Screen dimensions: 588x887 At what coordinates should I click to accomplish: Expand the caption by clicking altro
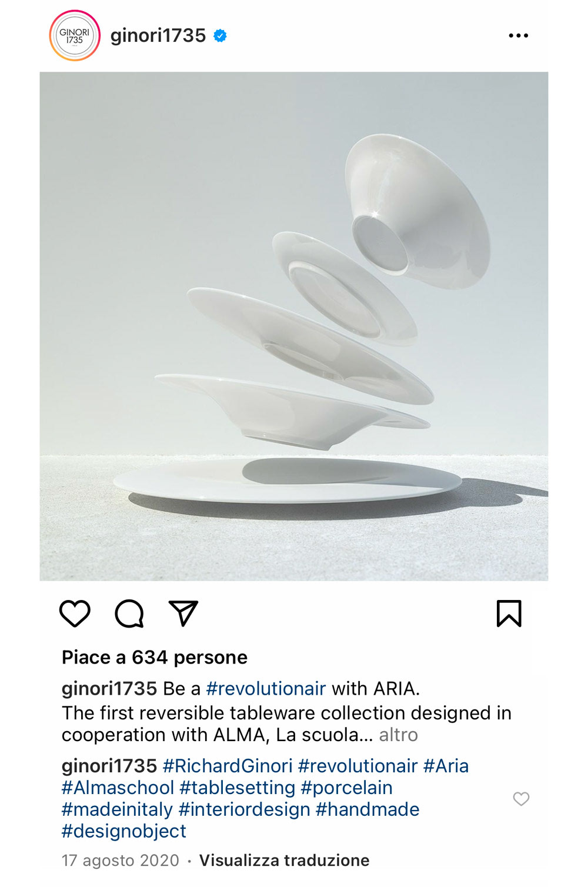[x=398, y=735]
